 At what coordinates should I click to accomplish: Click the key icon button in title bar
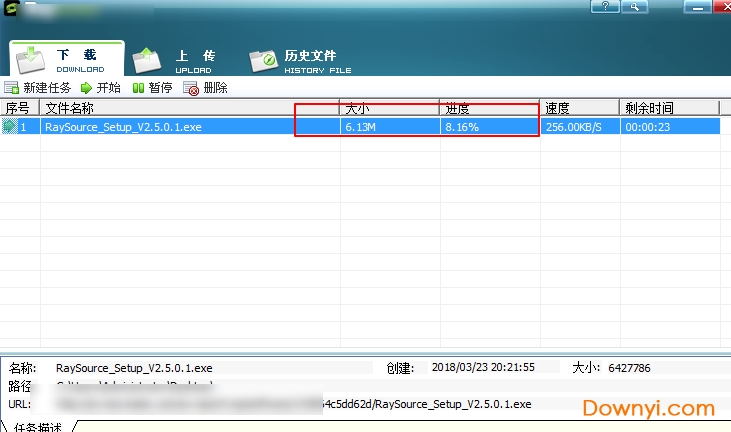click(x=634, y=7)
